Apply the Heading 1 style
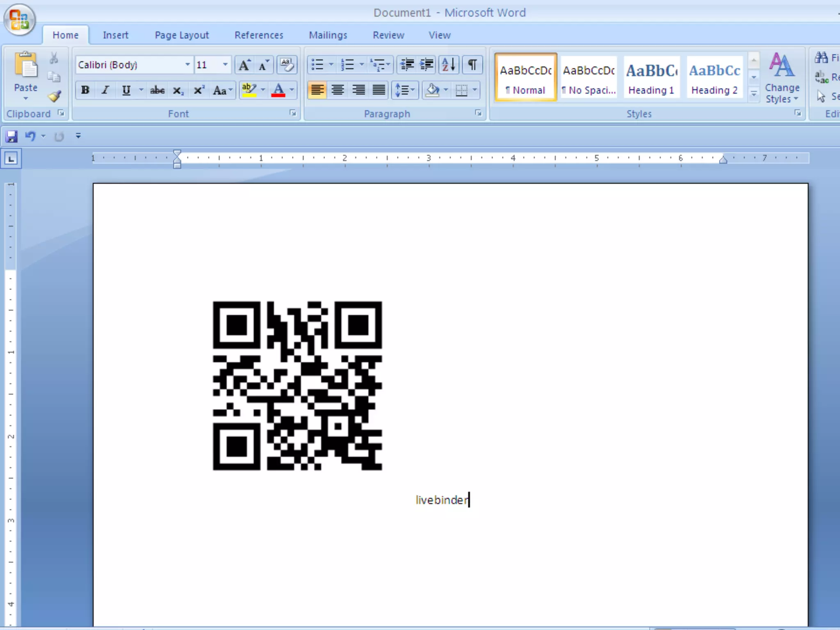The width and height of the screenshot is (840, 630). tap(651, 78)
